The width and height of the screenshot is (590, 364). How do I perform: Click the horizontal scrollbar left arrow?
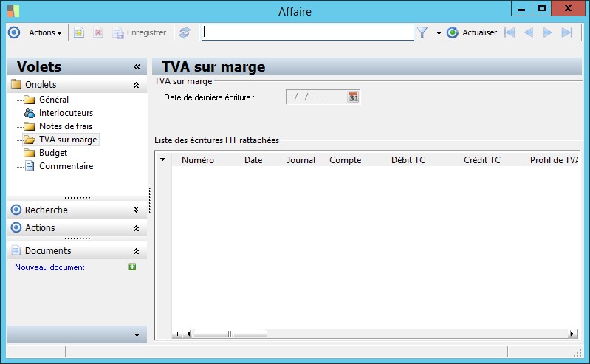tap(188, 334)
